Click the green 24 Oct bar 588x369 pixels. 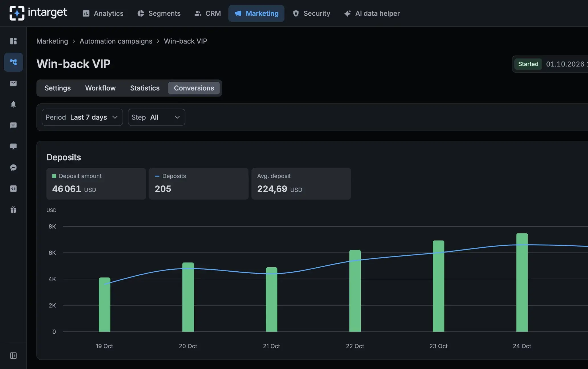coord(522,282)
